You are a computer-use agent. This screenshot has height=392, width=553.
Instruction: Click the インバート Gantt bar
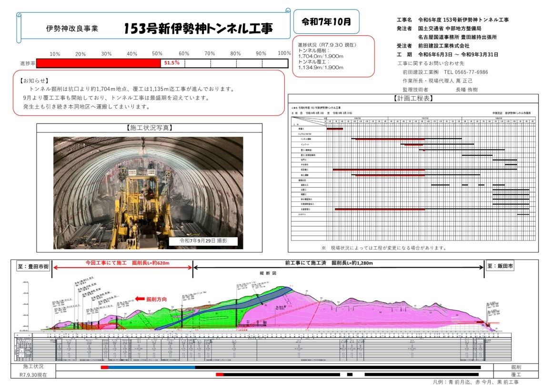[413, 144]
